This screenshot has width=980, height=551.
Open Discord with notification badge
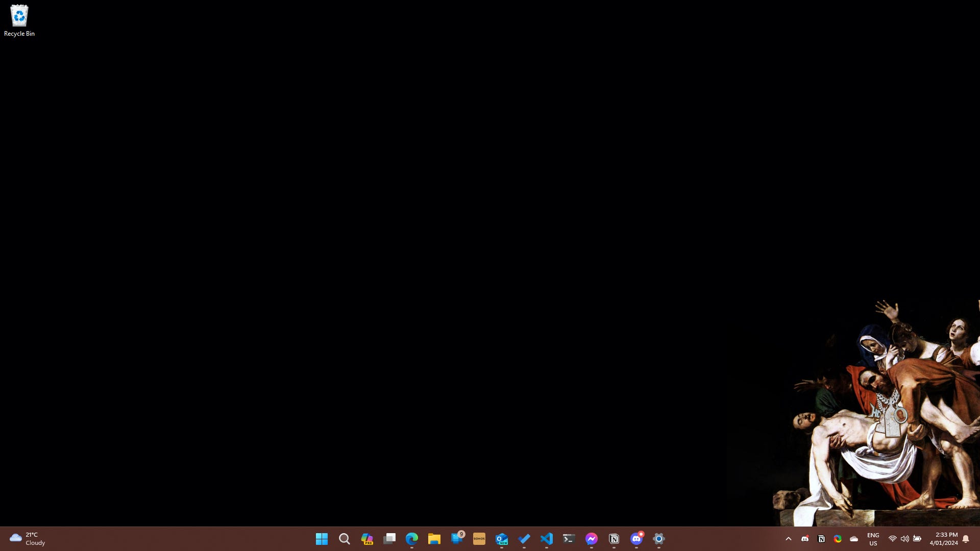click(x=636, y=539)
